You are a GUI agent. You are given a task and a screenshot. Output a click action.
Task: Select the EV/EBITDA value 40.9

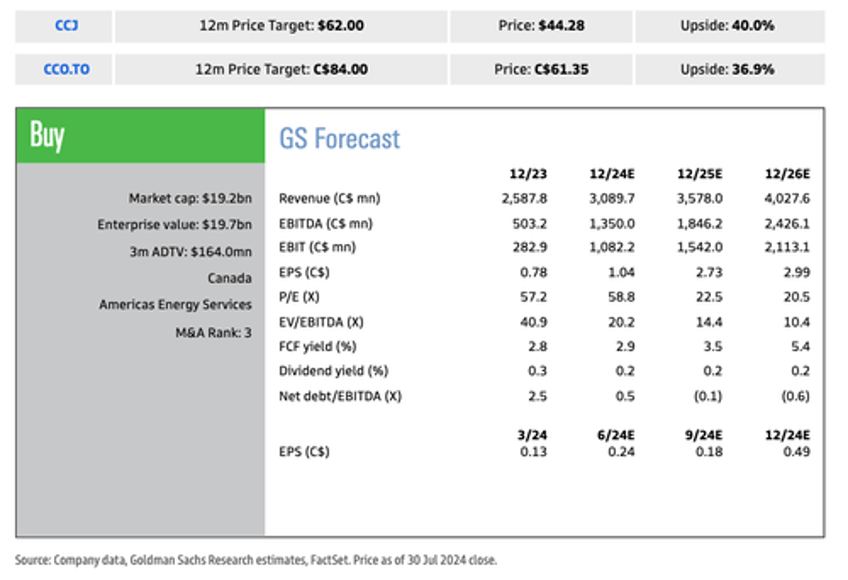pos(534,322)
